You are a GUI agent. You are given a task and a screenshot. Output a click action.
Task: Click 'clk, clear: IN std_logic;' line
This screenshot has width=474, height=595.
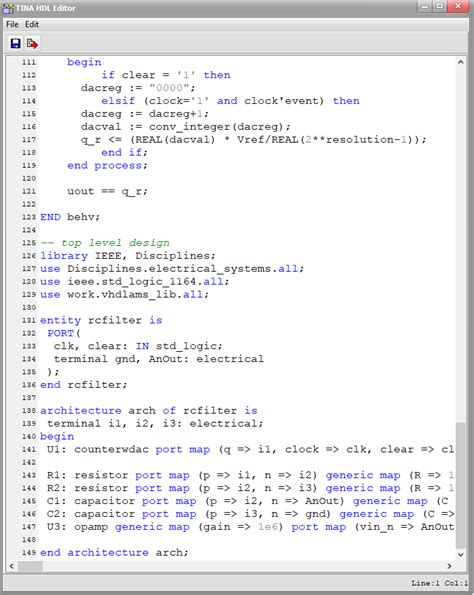click(138, 346)
